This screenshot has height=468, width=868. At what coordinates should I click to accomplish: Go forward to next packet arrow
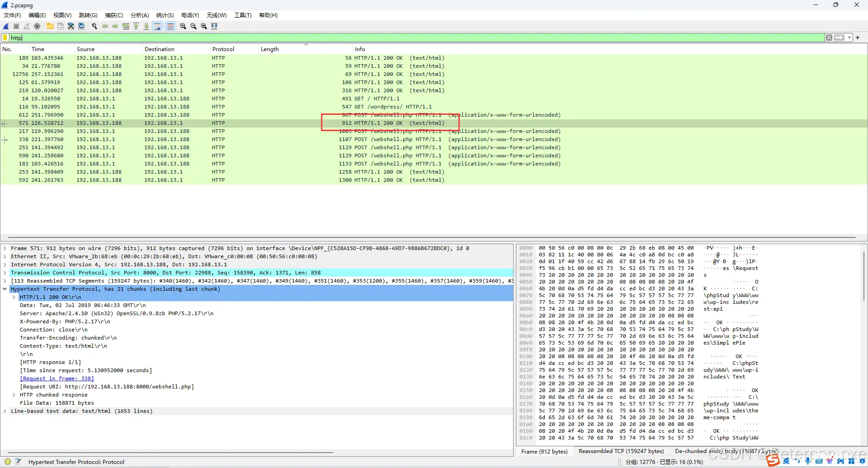coord(115,26)
